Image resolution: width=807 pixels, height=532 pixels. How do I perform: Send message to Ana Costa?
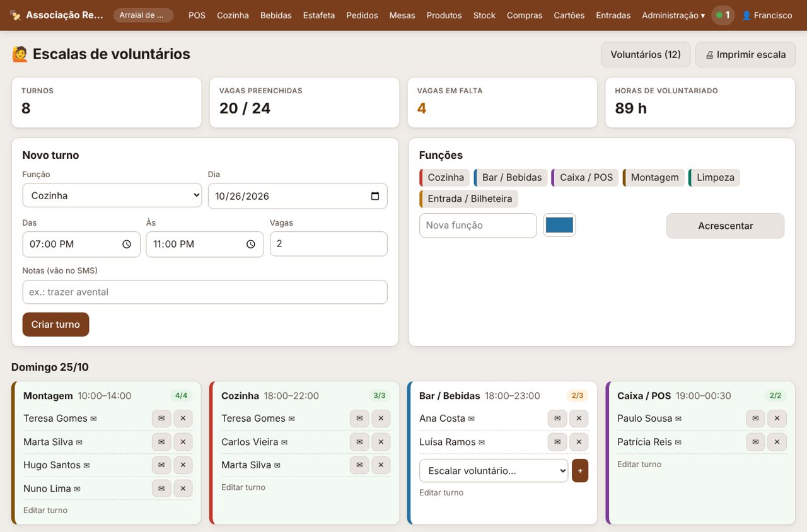click(x=557, y=419)
